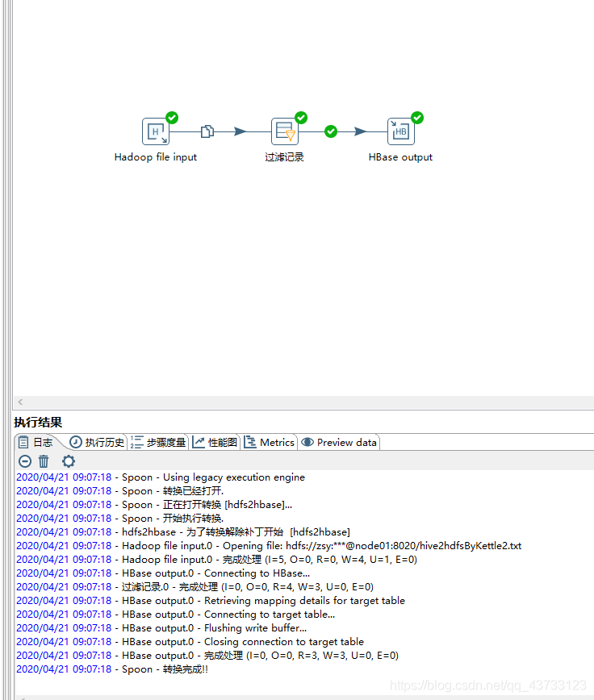Select the Hadoop file input step icon

pyautogui.click(x=156, y=131)
